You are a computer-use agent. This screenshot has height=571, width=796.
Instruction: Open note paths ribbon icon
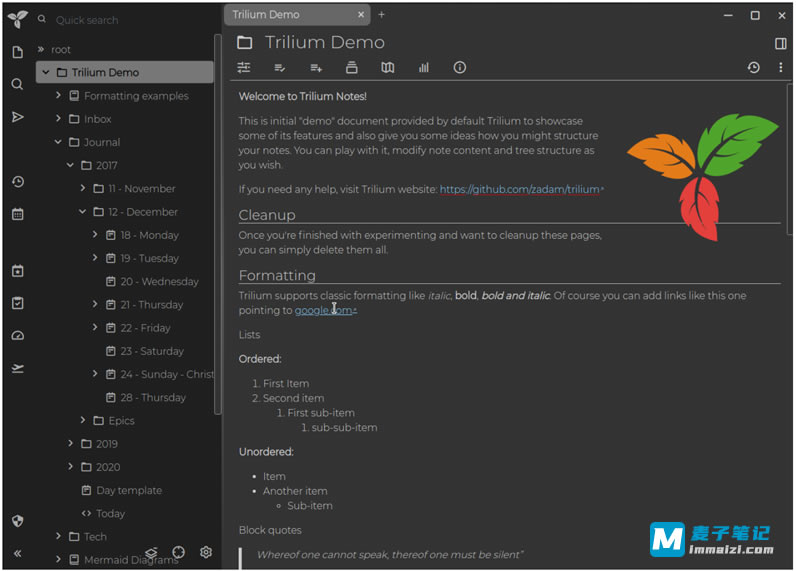tap(351, 68)
